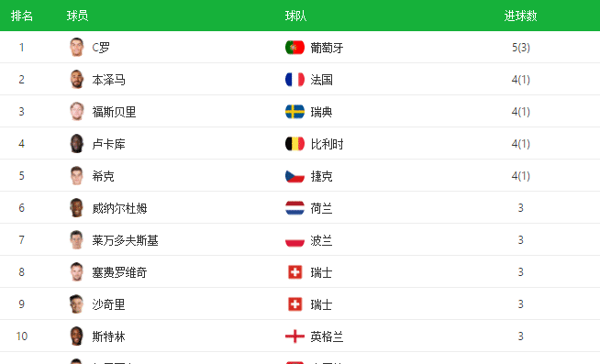The width and height of the screenshot is (600, 364).
Task: Click 威纳尔杜姆's goal count 3
Action: (520, 208)
